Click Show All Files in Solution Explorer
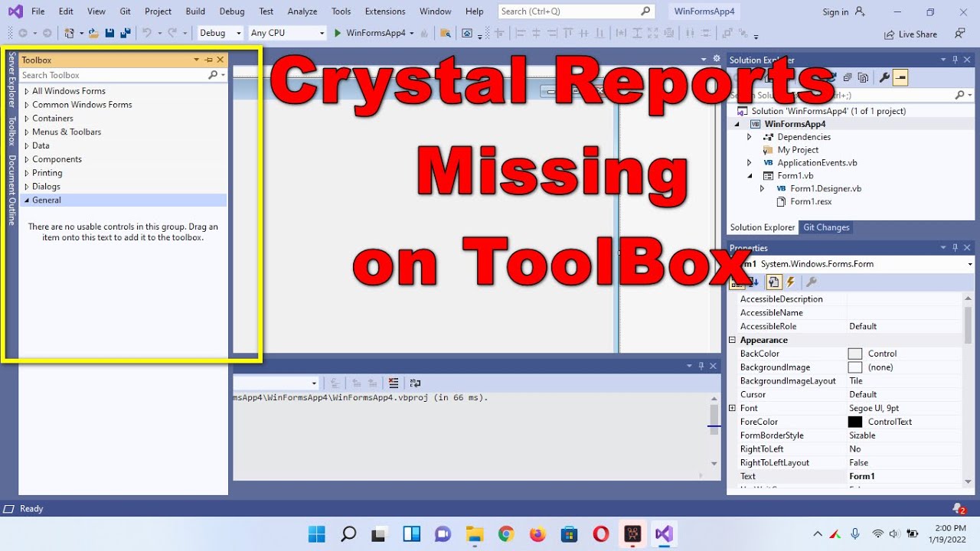The image size is (980, 551). pos(863,77)
